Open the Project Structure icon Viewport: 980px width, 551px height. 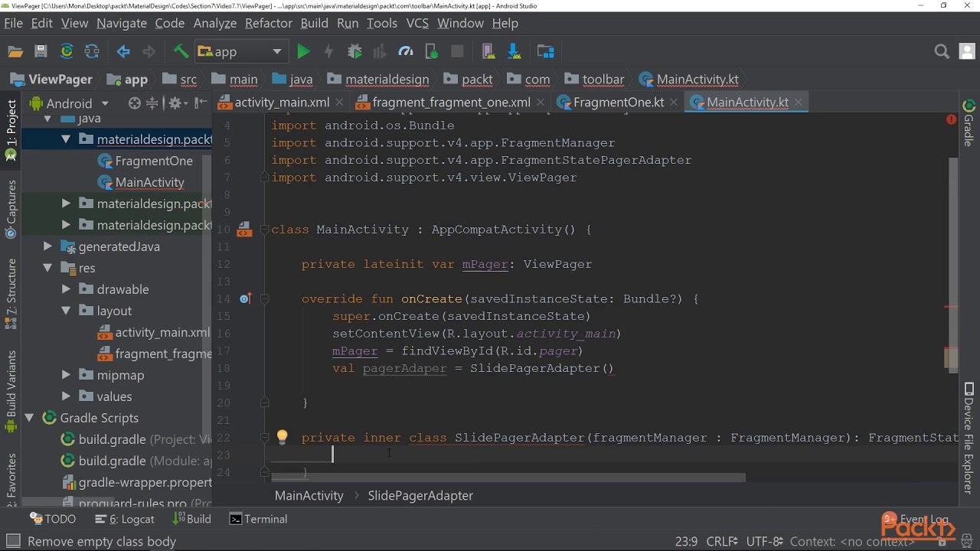click(x=546, y=51)
